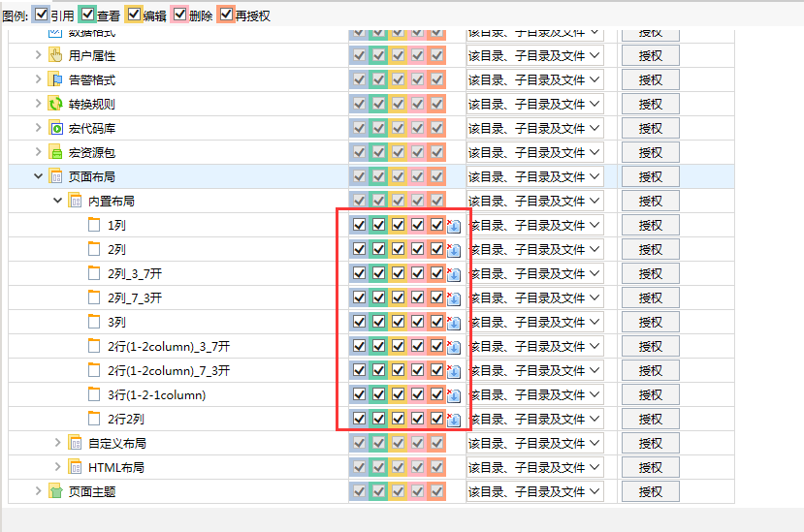
Task: Click the 页面布局 folder icon
Action: click(55, 176)
